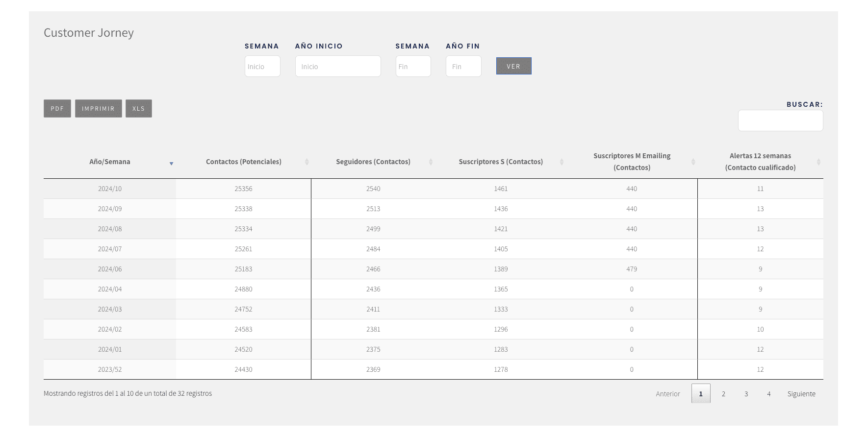Jump to page 4 of results
The height and width of the screenshot is (434, 868).
[768, 394]
